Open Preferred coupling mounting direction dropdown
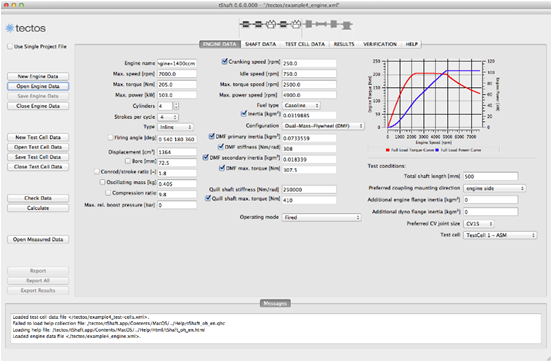The height and width of the screenshot is (362, 552). [495, 188]
